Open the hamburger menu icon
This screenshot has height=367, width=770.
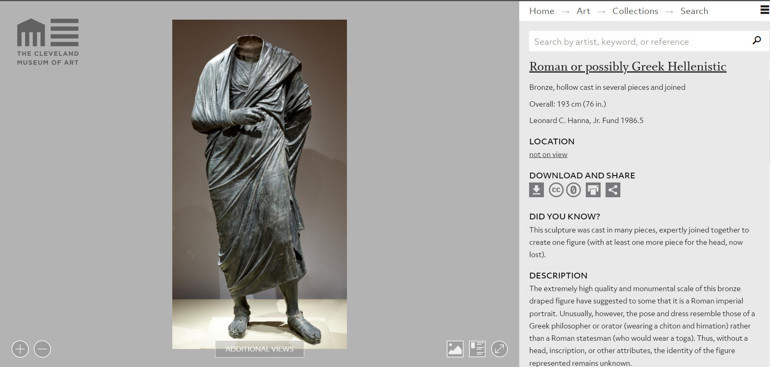(765, 10)
